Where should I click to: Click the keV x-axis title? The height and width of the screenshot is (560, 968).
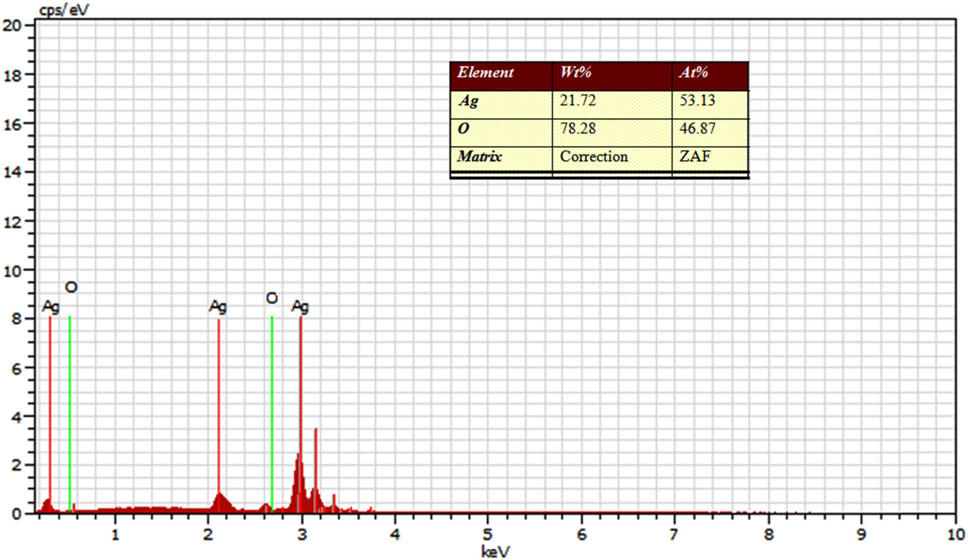(495, 551)
